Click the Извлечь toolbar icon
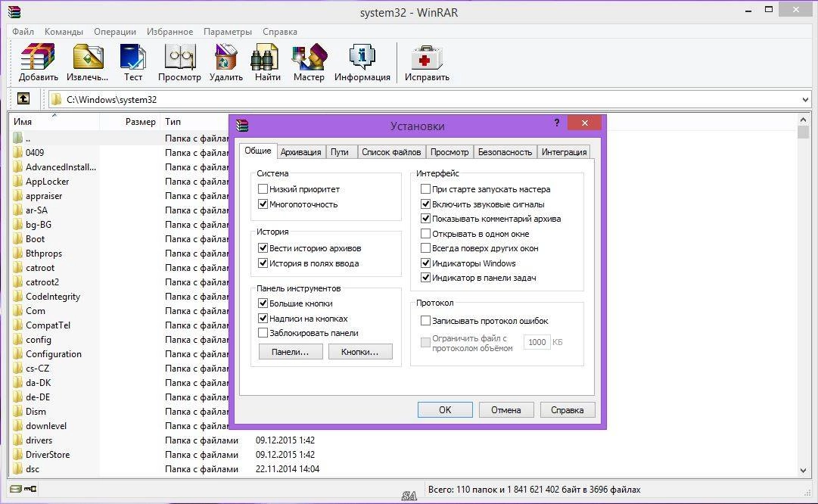This screenshot has height=504, width=818. [88, 56]
